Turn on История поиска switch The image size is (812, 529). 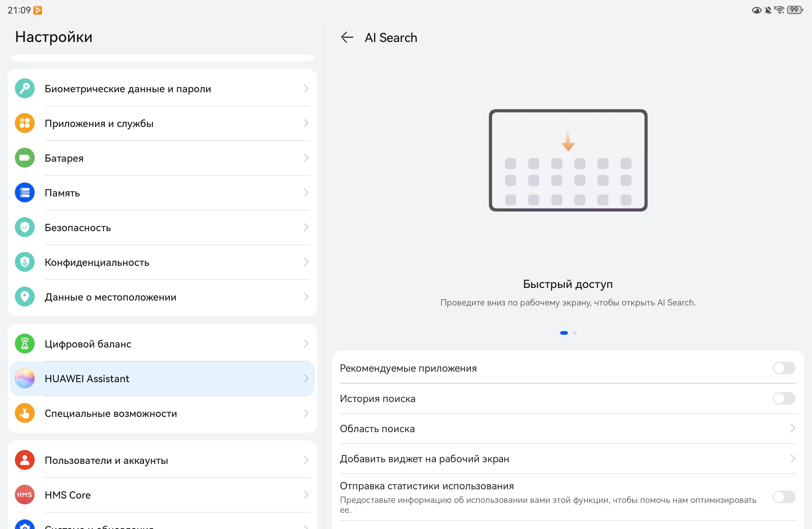tap(784, 398)
